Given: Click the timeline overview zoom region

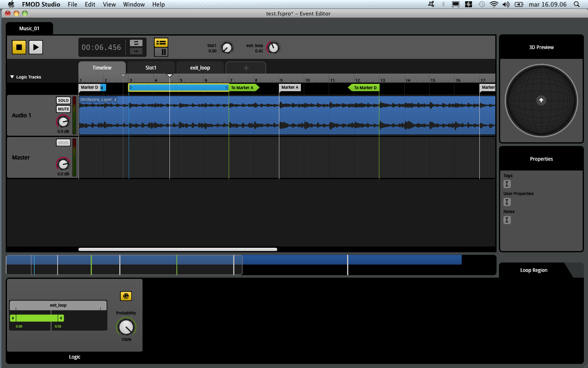Looking at the screenshot, I should point(124,265).
